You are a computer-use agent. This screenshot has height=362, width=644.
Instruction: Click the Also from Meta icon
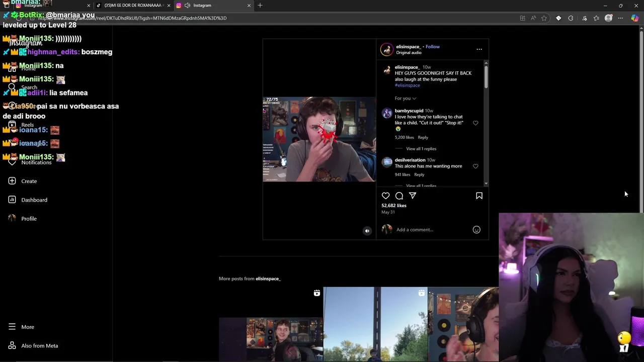12,345
